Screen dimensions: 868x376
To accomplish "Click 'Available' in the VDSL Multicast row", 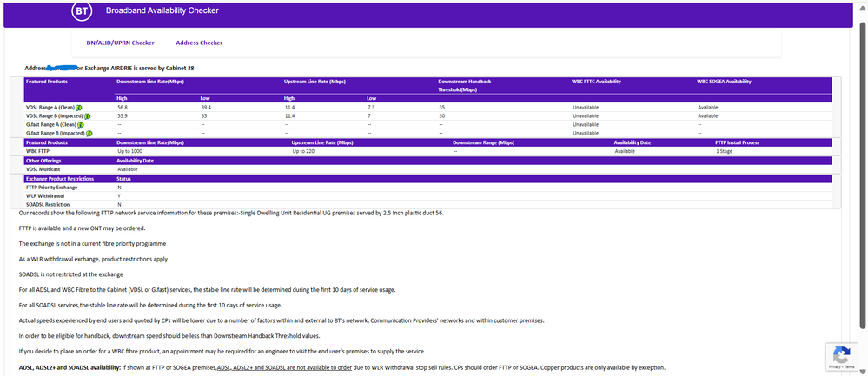I will [128, 169].
